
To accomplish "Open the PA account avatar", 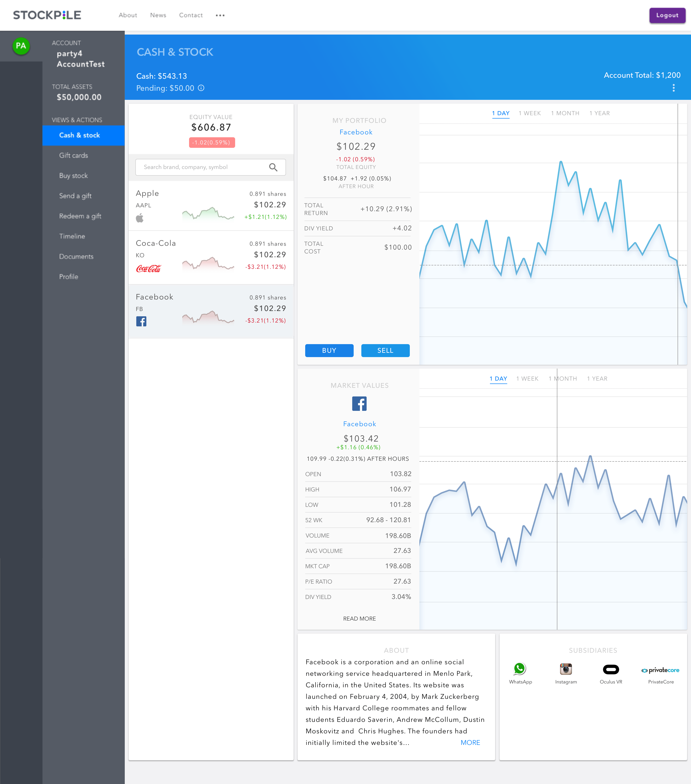I will click(x=21, y=46).
